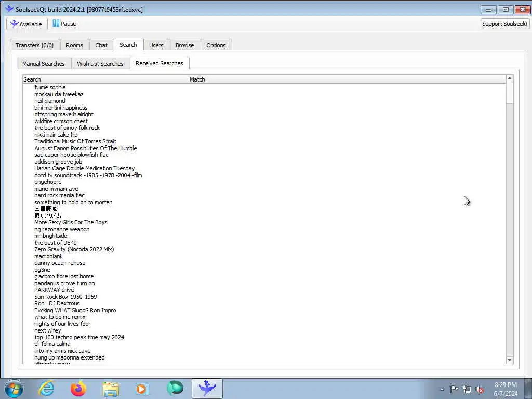532x399 pixels.
Task: Select the Received Searches subtab
Action: pyautogui.click(x=159, y=63)
